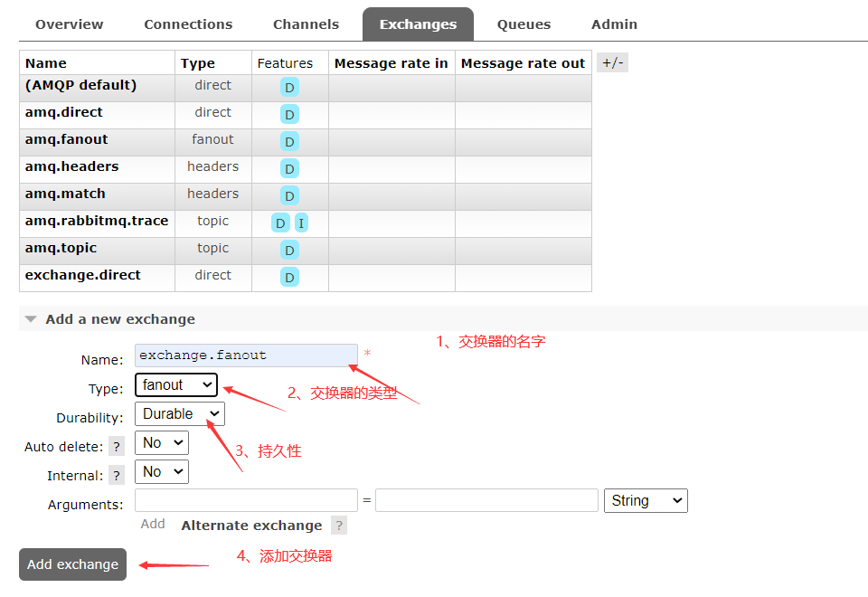868x597 pixels.
Task: Switch to the Admin tab
Action: coord(614,24)
